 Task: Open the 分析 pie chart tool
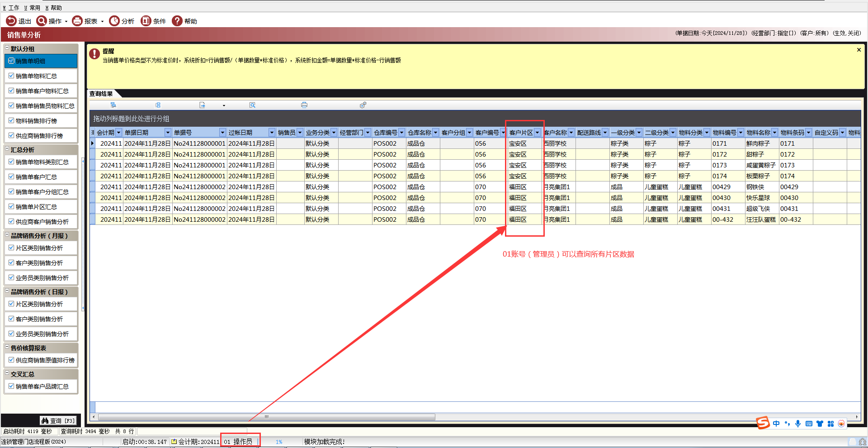pos(114,21)
